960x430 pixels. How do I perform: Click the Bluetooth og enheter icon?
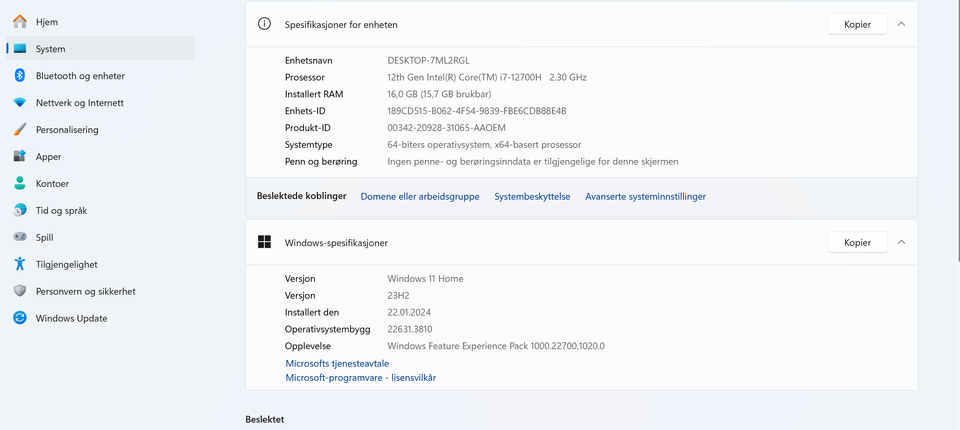click(19, 75)
